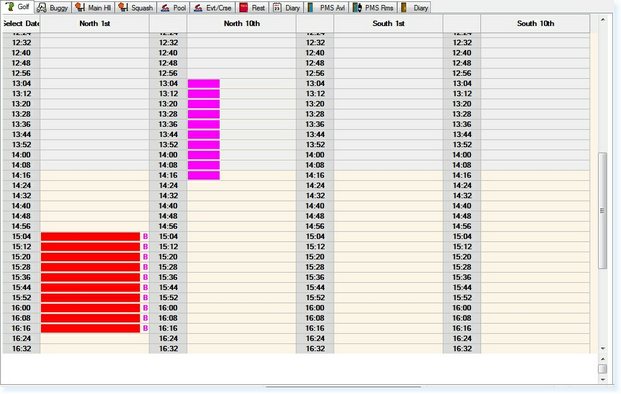The width and height of the screenshot is (621, 394).
Task: Select the red booking at 16:08 North 1st
Action: click(x=90, y=318)
